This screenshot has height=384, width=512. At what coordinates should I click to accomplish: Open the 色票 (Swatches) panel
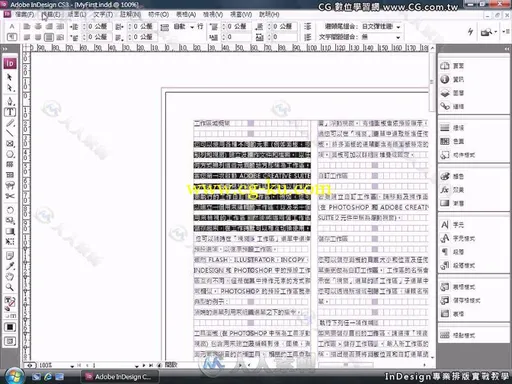click(x=452, y=141)
